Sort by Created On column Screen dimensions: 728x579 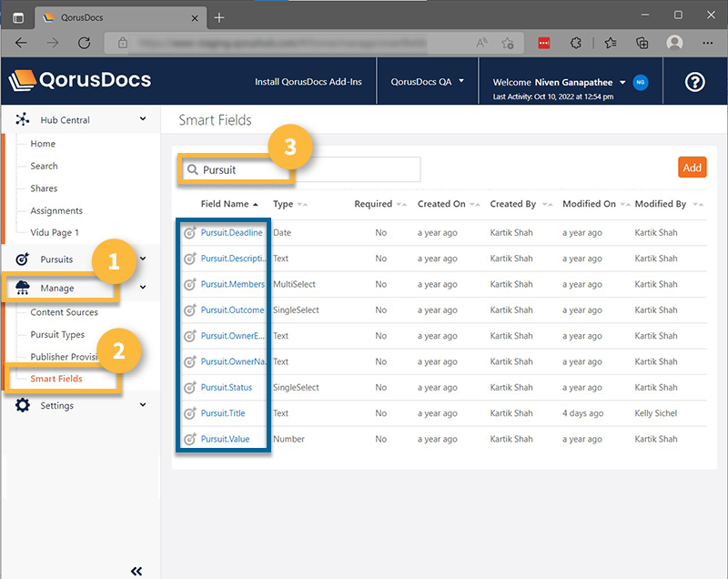[448, 204]
